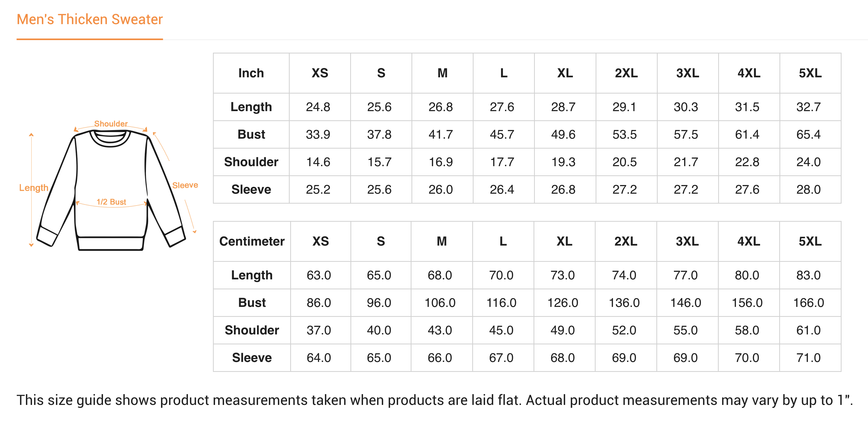The image size is (868, 423).
Task: Click the XS column header in Inch table
Action: click(320, 73)
